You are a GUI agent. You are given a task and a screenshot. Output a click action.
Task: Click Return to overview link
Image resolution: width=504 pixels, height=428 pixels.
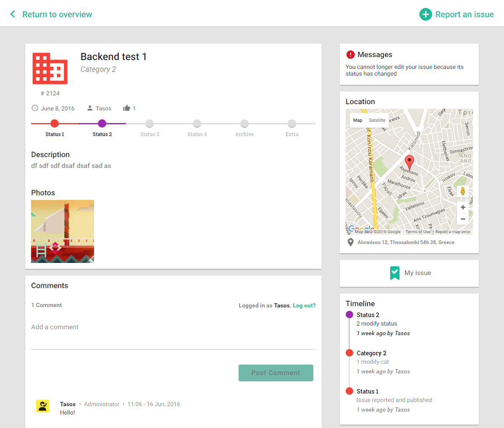tap(57, 14)
